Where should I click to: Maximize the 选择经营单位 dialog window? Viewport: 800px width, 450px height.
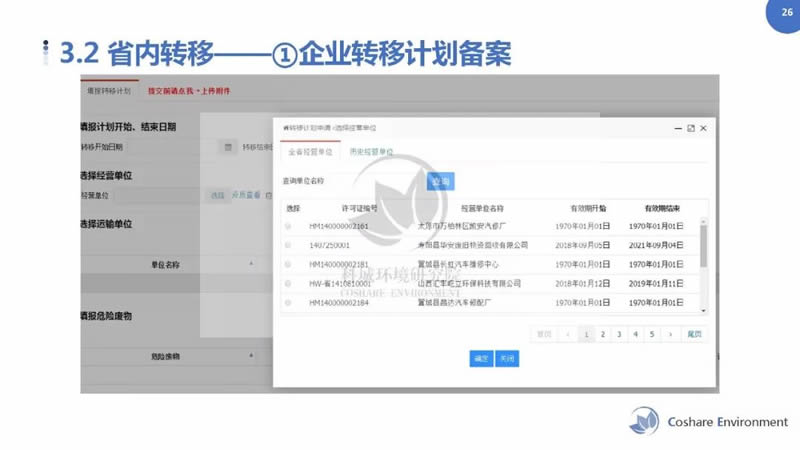point(690,129)
